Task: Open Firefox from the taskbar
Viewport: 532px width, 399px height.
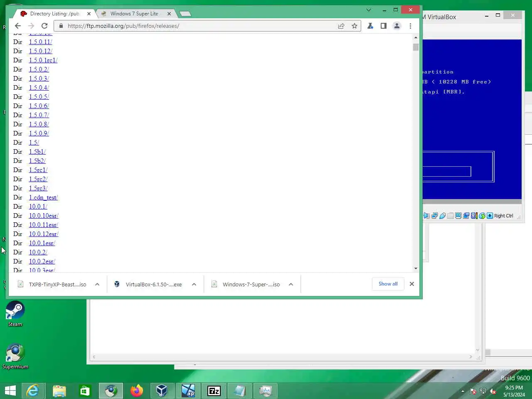Action: coord(137,391)
